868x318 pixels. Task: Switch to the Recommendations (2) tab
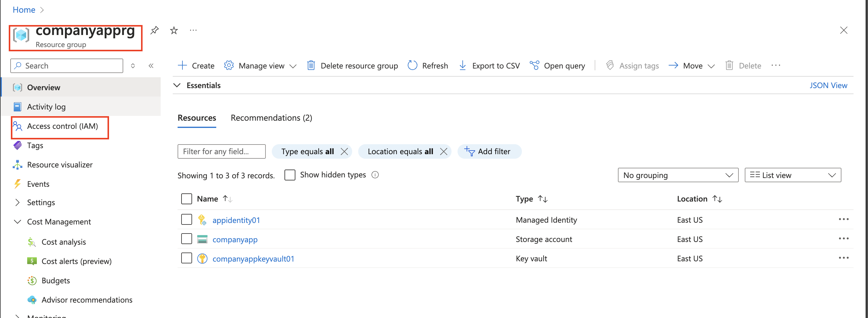(271, 118)
